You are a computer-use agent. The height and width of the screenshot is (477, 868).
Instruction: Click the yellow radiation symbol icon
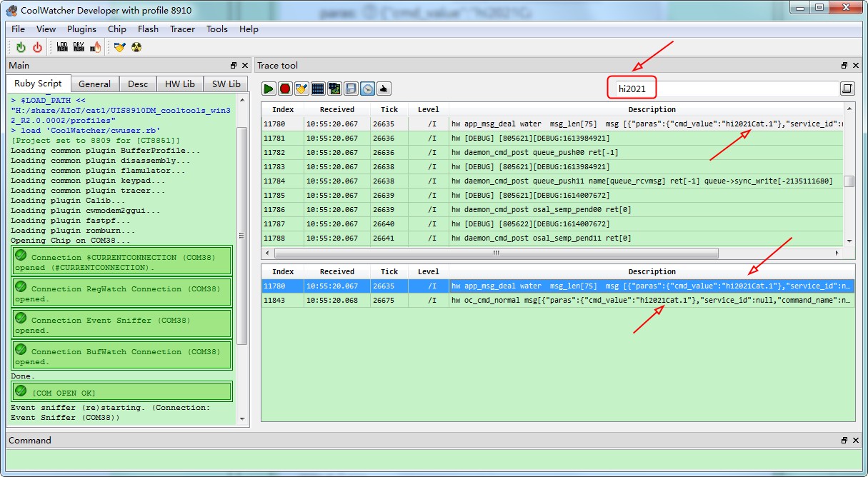(136, 47)
